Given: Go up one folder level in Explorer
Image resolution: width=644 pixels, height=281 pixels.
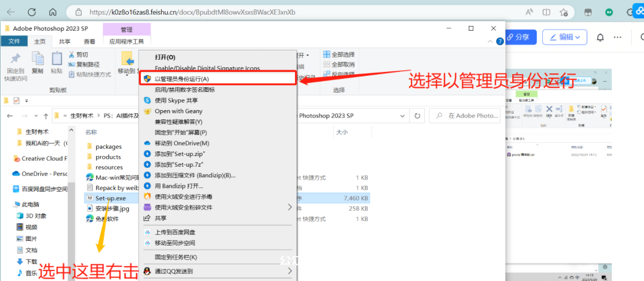Looking at the screenshot, I should coord(46,115).
